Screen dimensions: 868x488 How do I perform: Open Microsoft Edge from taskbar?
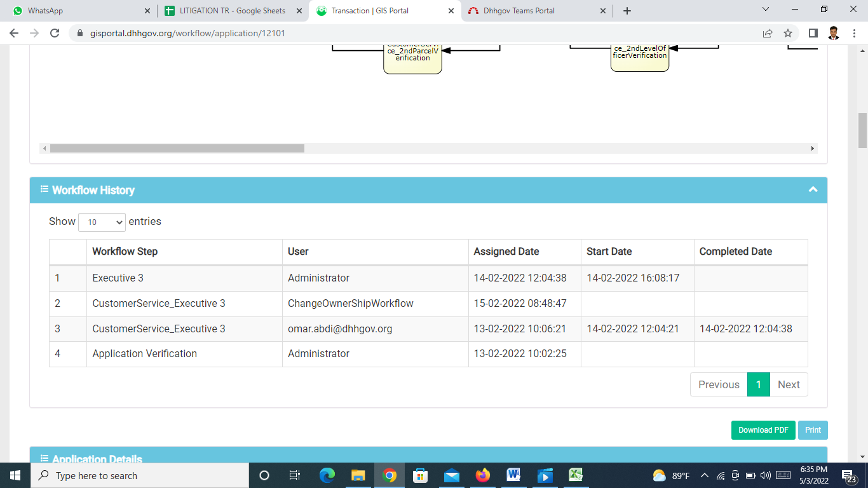[x=327, y=475]
